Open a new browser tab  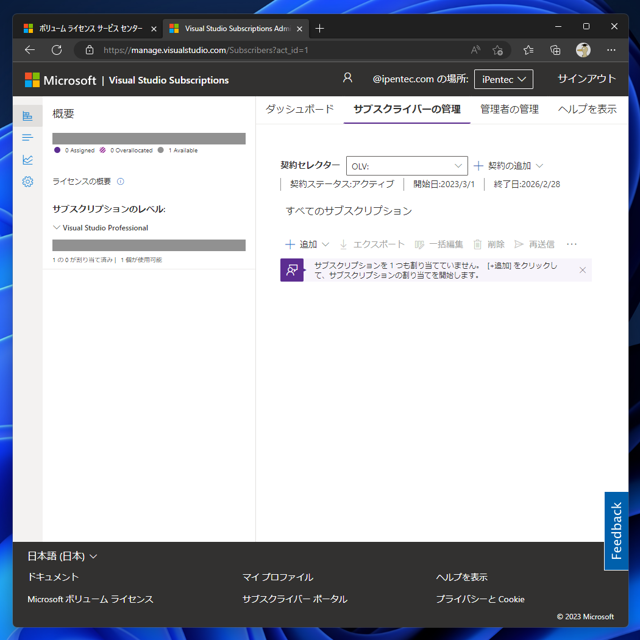click(x=320, y=28)
